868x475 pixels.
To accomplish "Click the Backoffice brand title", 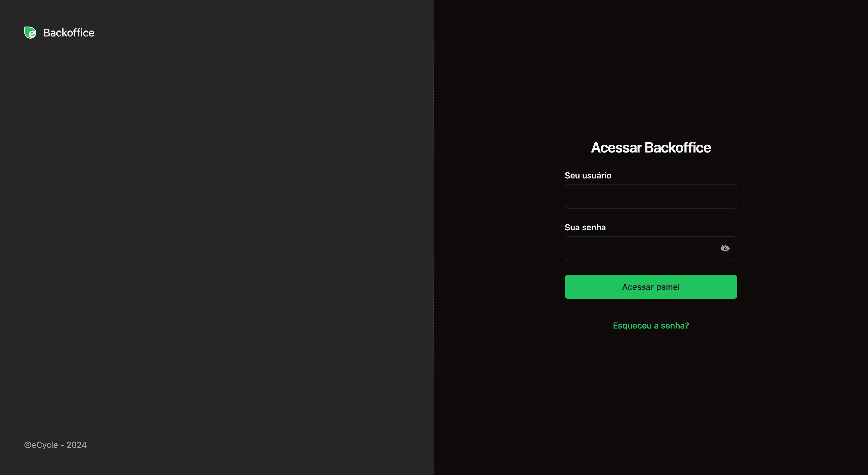I will click(x=69, y=33).
